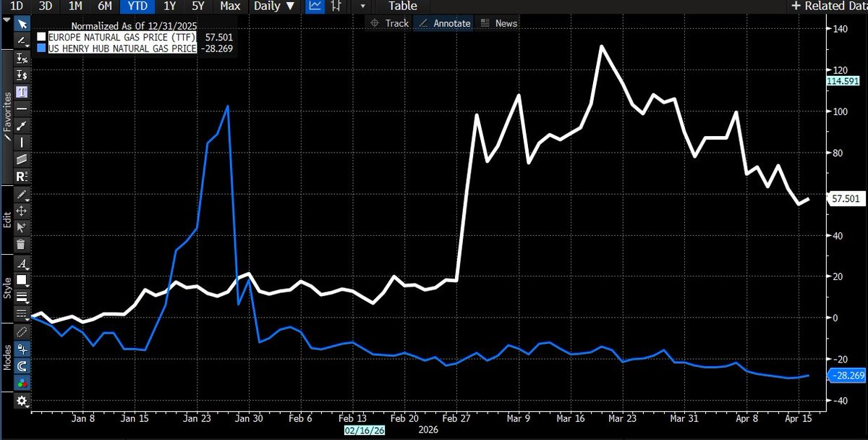Click the white Europe TTF legend swatch

pos(42,36)
